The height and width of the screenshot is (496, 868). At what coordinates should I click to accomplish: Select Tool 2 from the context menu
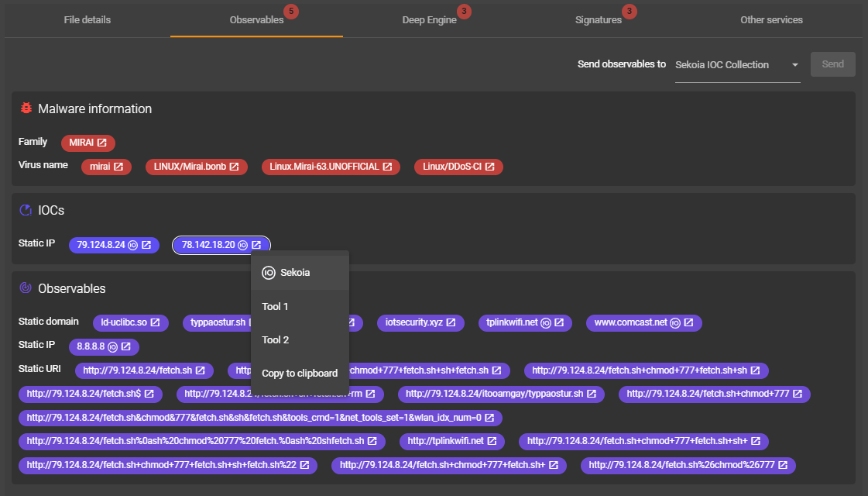[300, 339]
